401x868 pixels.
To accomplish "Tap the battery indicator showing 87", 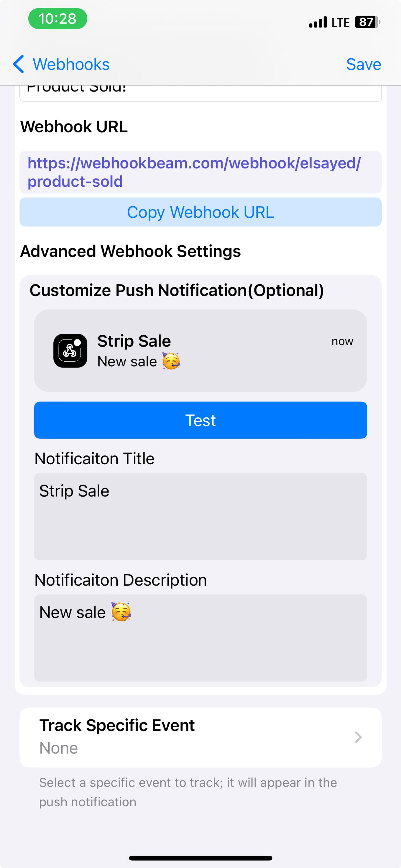I will tap(367, 22).
